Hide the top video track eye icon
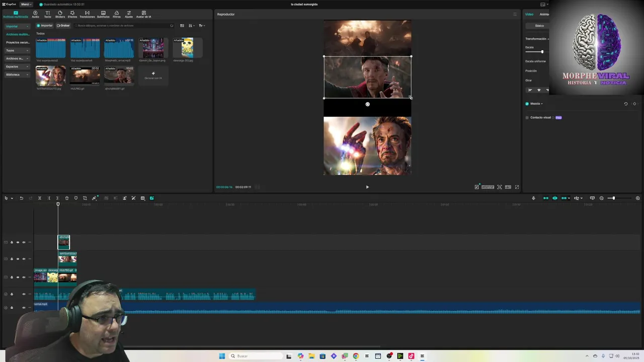The image size is (644, 362). coord(18,242)
